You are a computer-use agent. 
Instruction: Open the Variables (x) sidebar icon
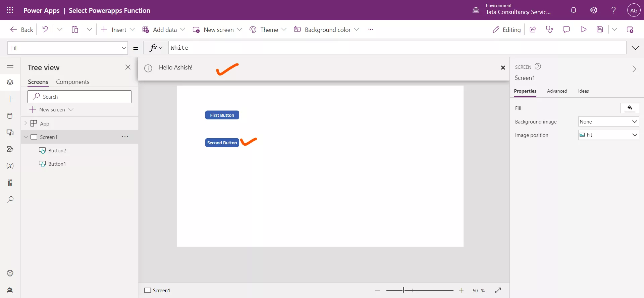point(10,166)
